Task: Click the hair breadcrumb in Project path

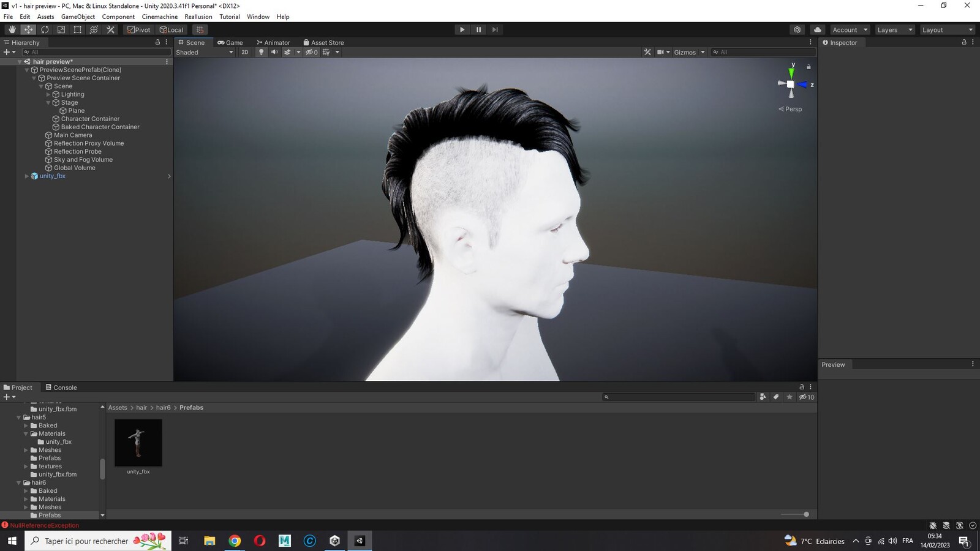Action: click(141, 408)
